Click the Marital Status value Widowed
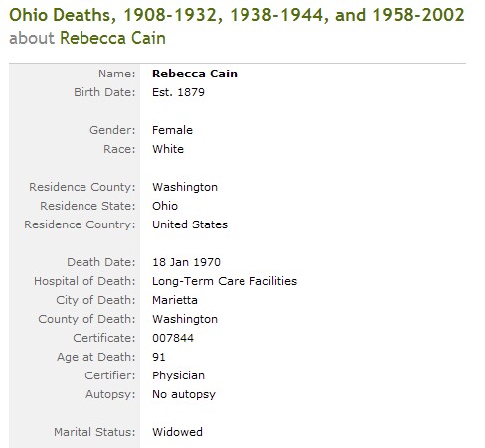The width and height of the screenshot is (485, 448). click(177, 432)
